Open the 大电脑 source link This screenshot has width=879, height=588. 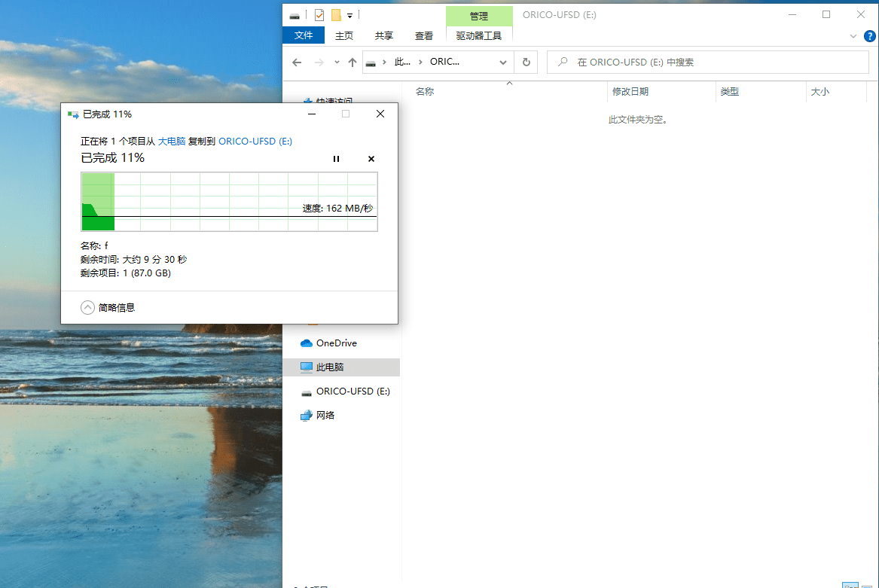(172, 141)
